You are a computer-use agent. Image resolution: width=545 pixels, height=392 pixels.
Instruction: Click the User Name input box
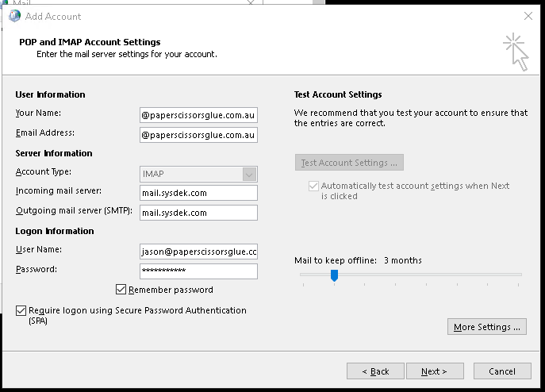(198, 251)
